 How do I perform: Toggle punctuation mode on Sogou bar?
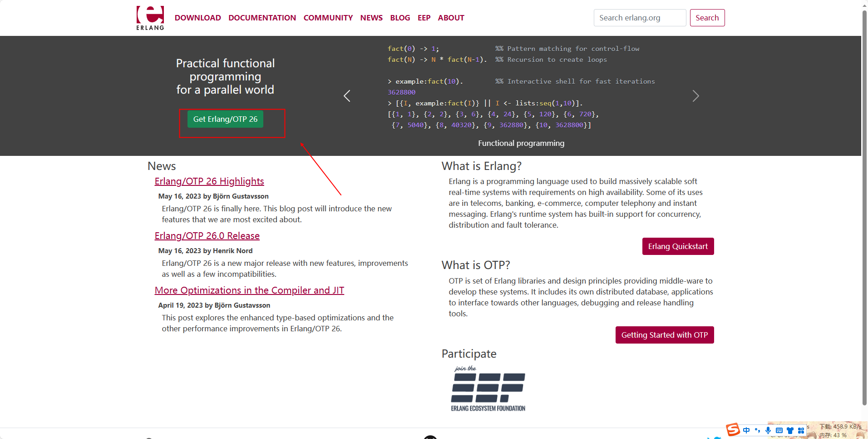[x=757, y=430]
